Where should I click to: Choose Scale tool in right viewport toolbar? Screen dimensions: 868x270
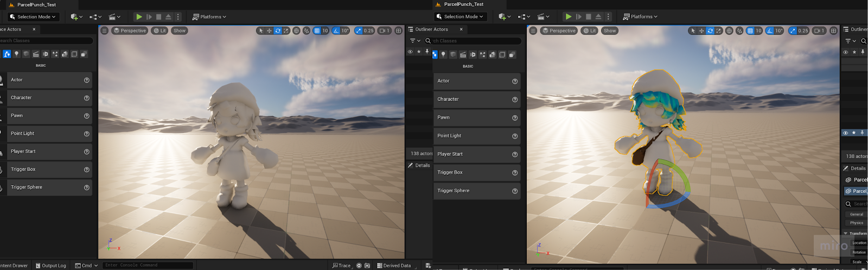718,31
